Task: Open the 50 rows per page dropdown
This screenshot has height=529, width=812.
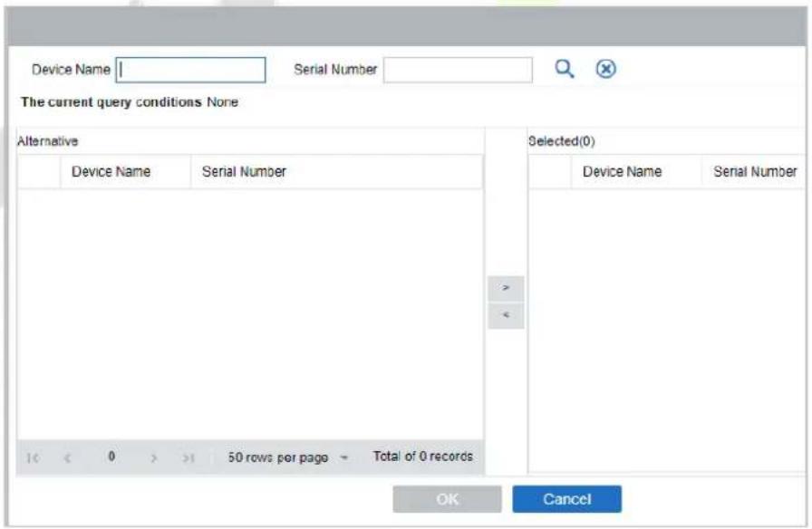Action: click(x=287, y=457)
